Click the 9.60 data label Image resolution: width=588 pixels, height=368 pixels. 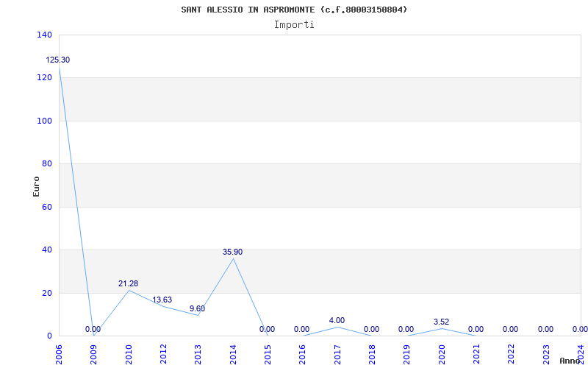coord(197,308)
